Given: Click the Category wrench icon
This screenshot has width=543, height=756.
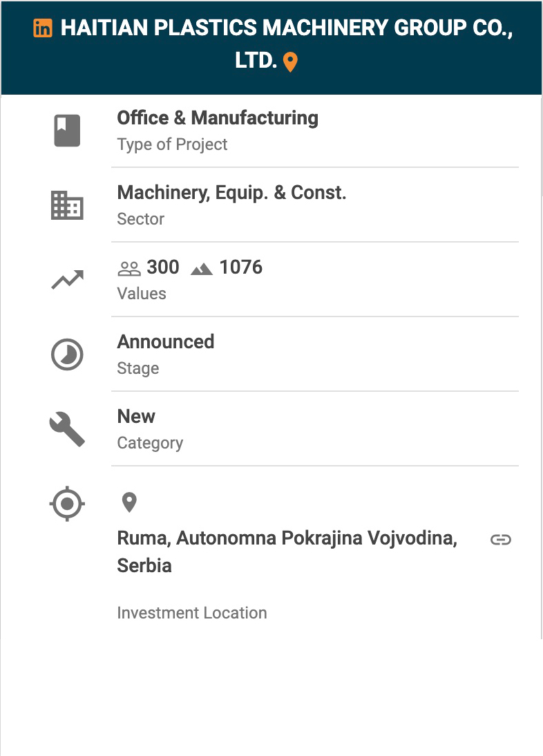Looking at the screenshot, I should [67, 429].
